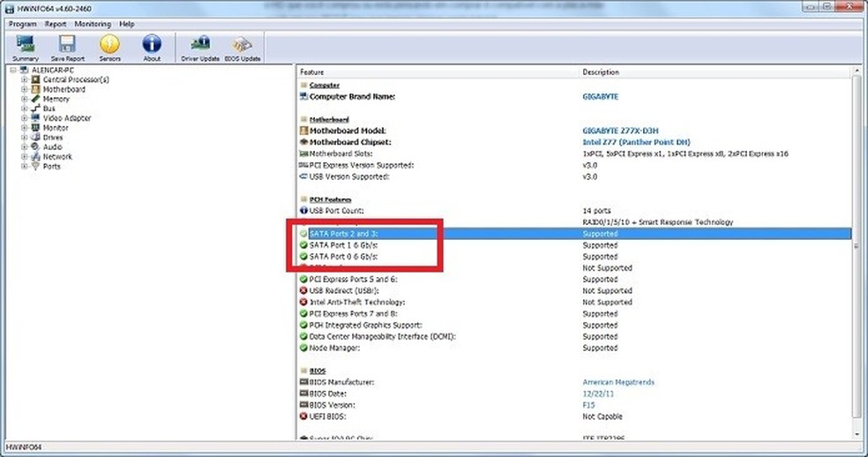Expand the Drives tree node
The height and width of the screenshot is (457, 868).
(x=24, y=138)
